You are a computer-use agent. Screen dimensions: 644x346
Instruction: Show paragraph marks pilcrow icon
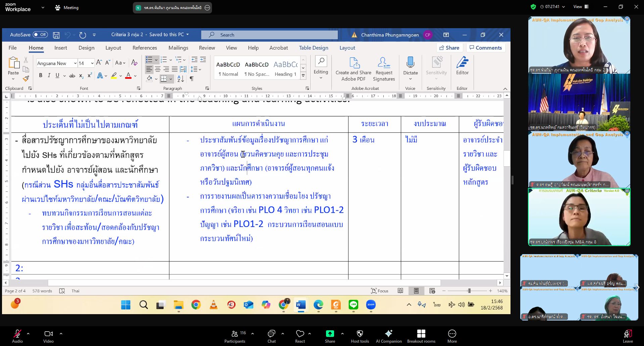point(192,79)
